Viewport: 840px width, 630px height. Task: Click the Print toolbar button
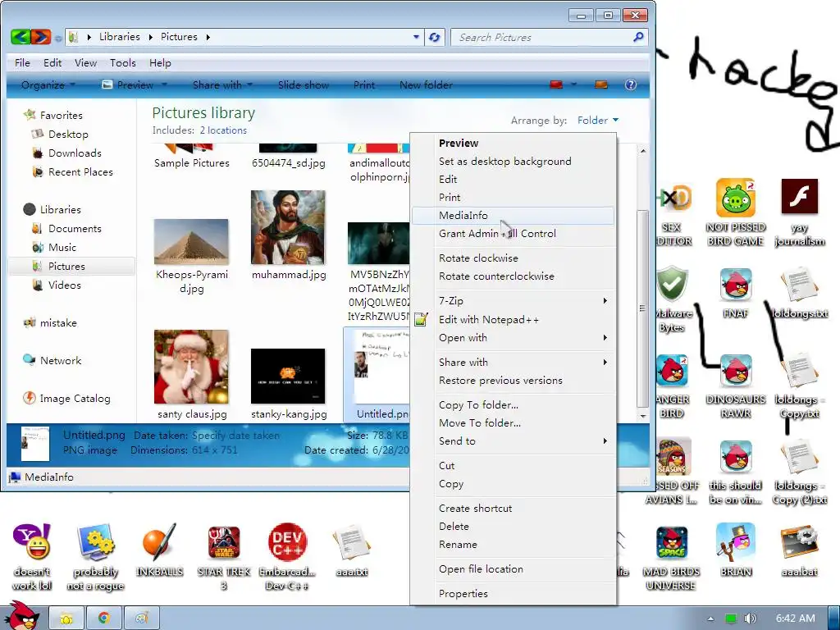tap(364, 84)
